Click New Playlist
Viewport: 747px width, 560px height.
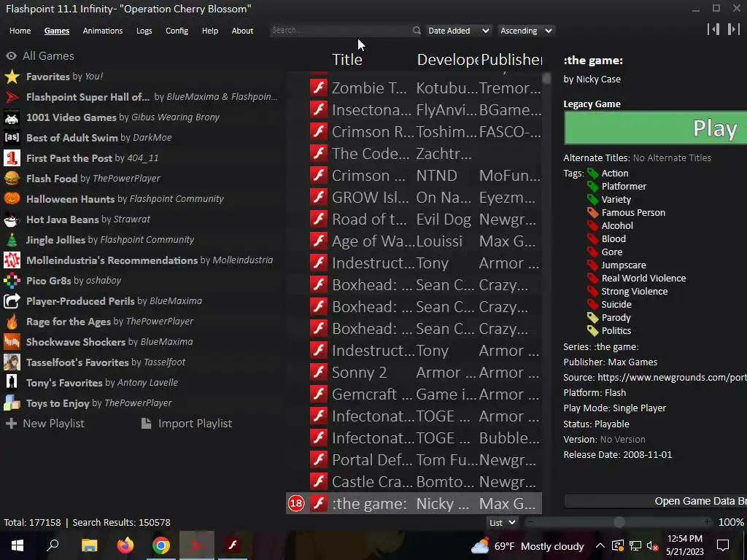(44, 424)
